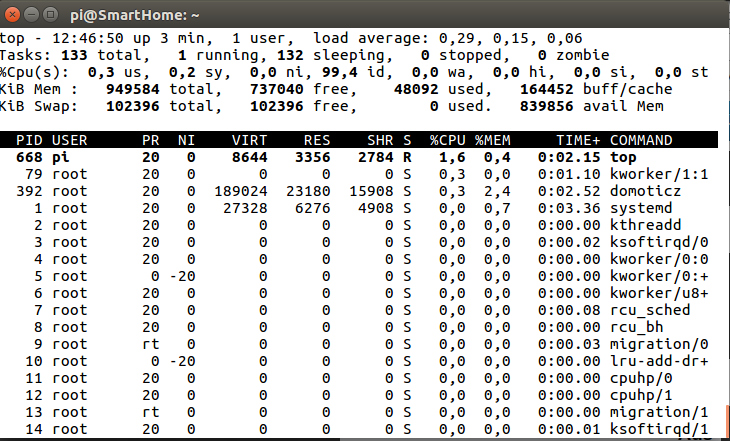730x441 pixels.
Task: Select the rcu_sched process name
Action: (650, 310)
